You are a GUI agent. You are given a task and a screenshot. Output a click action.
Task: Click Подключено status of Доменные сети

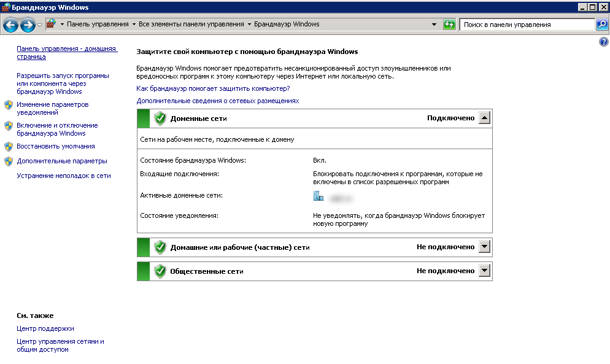[451, 118]
